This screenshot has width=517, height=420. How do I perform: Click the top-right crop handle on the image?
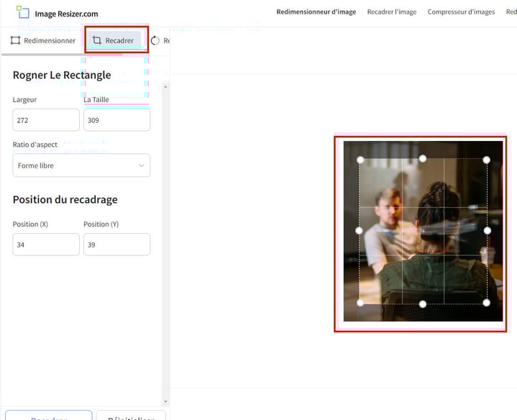click(487, 160)
